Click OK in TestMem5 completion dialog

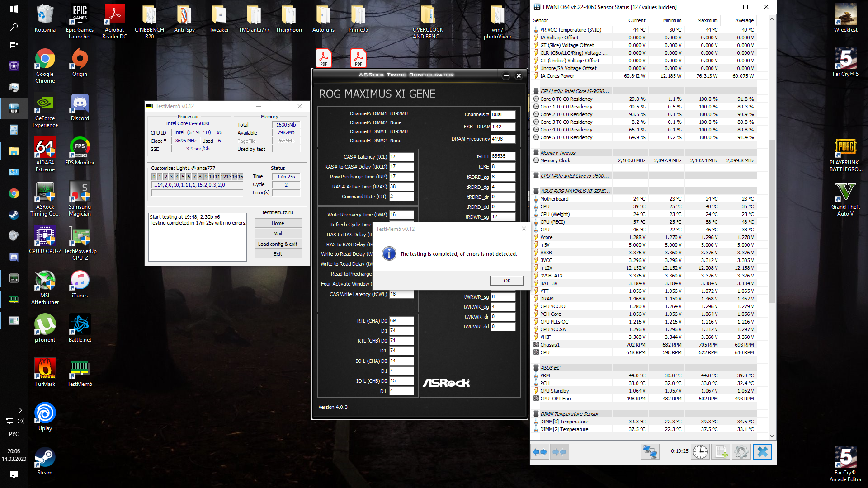507,281
